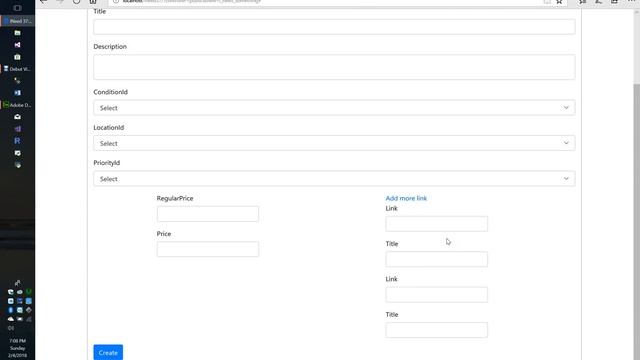Click the PriorityId field label
The width and height of the screenshot is (640, 360).
[x=107, y=162]
